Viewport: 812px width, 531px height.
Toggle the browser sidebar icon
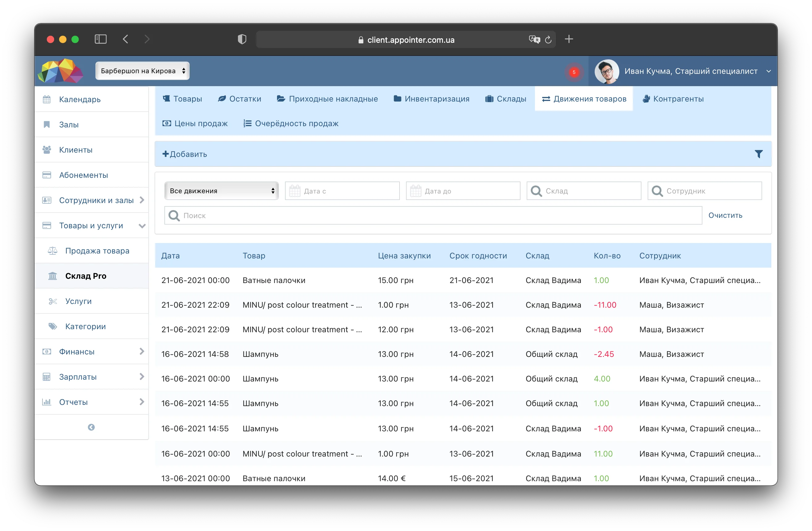pyautogui.click(x=100, y=39)
